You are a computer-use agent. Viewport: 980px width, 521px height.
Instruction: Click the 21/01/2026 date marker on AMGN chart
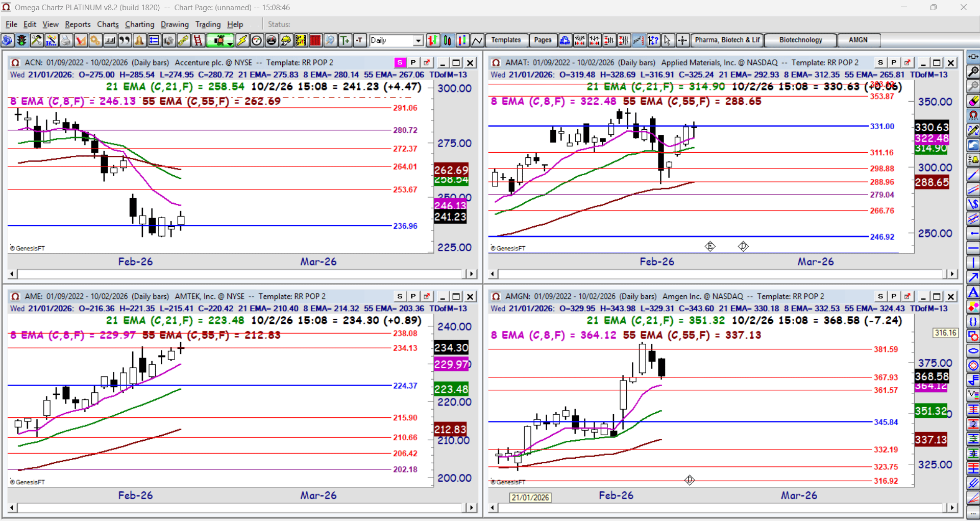click(530, 498)
